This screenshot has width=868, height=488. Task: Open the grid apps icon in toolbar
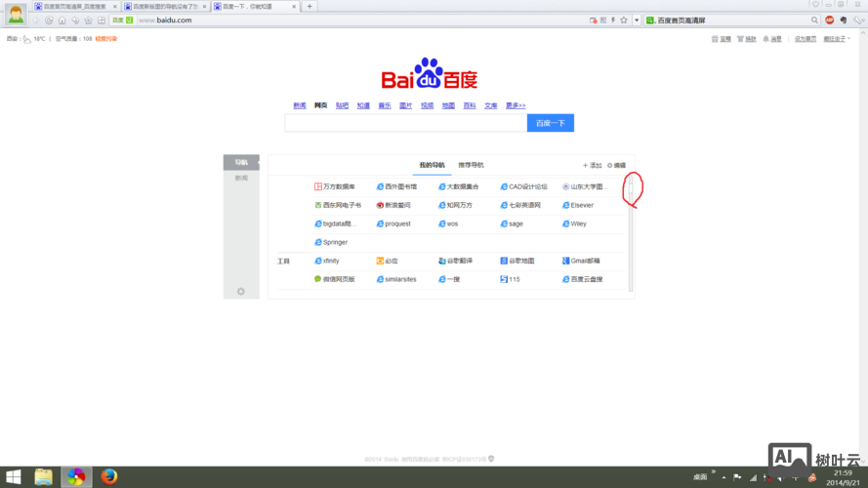click(102, 20)
